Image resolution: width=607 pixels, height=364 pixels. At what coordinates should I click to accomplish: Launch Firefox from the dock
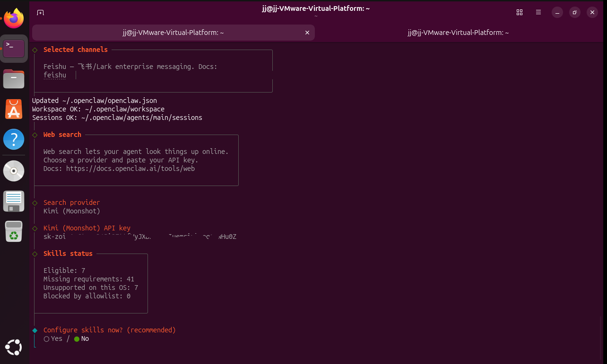(14, 19)
